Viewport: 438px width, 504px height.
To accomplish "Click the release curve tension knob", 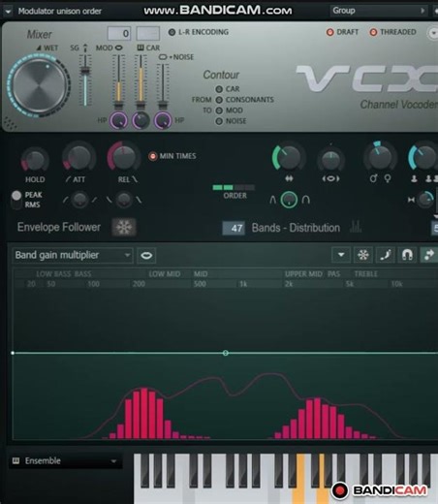I will click(x=124, y=200).
